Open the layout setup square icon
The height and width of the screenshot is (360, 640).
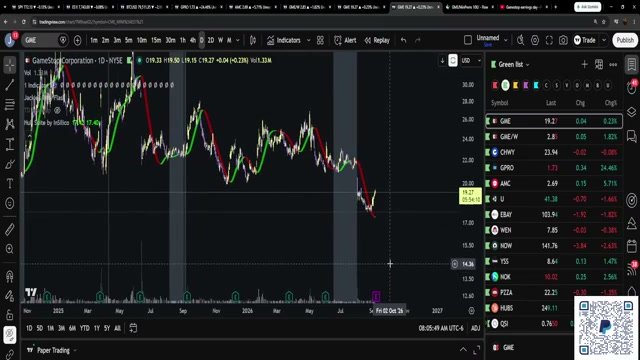pos(468,40)
